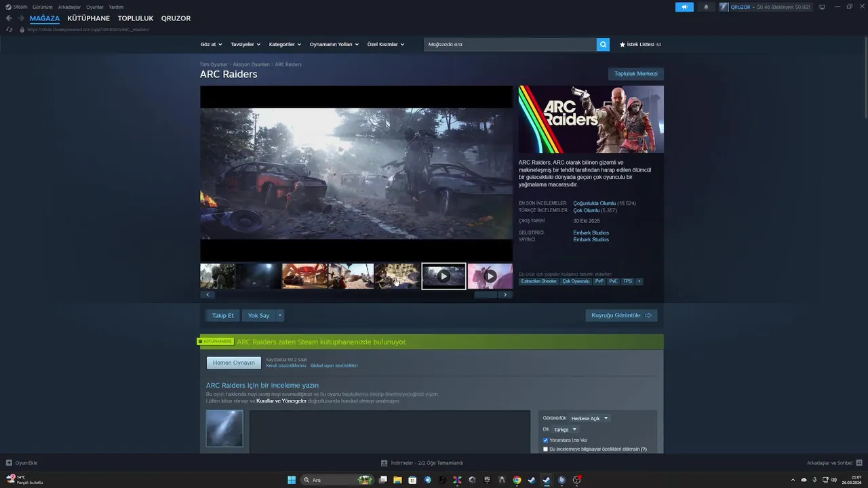The height and width of the screenshot is (488, 868).
Task: Play the highlighted video thumbnail
Action: tap(443, 276)
